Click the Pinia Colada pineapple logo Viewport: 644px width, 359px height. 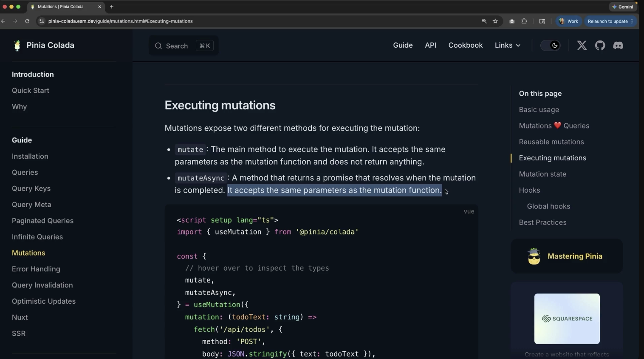17,46
